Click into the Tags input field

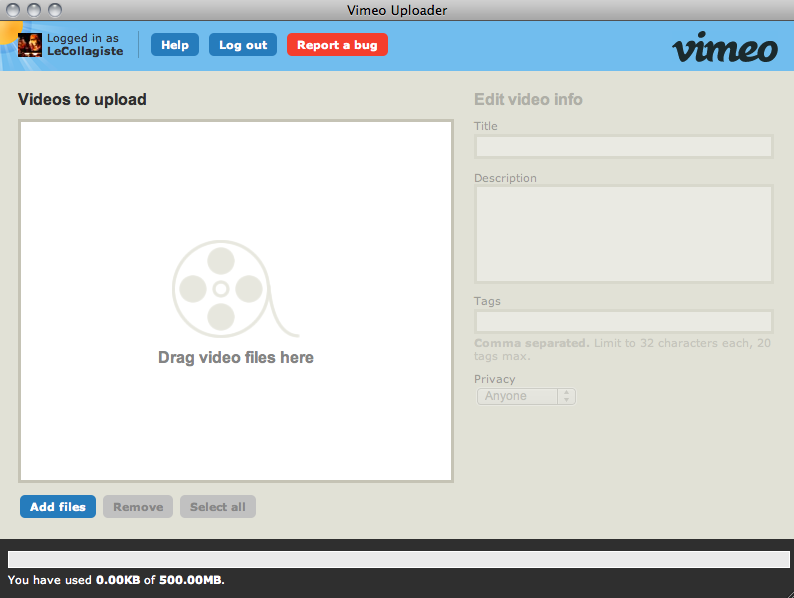tap(624, 322)
